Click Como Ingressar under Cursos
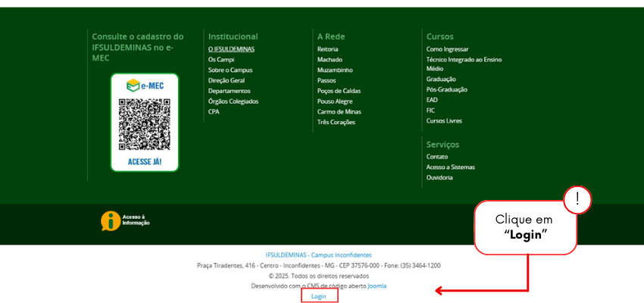This screenshot has width=644, height=303. 447,49
